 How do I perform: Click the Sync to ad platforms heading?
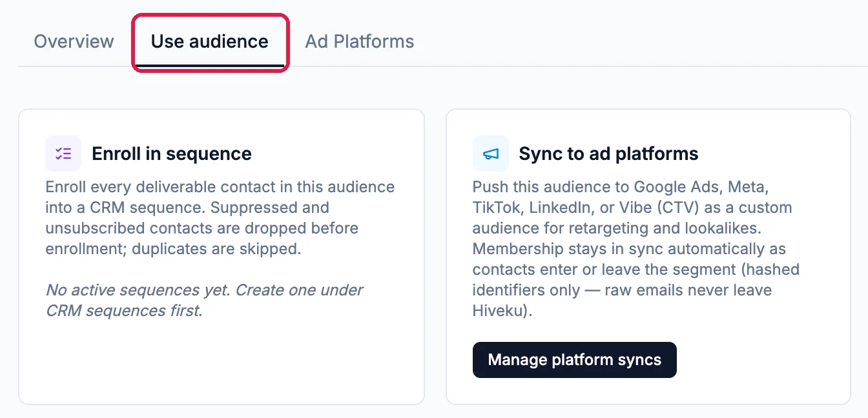point(608,154)
